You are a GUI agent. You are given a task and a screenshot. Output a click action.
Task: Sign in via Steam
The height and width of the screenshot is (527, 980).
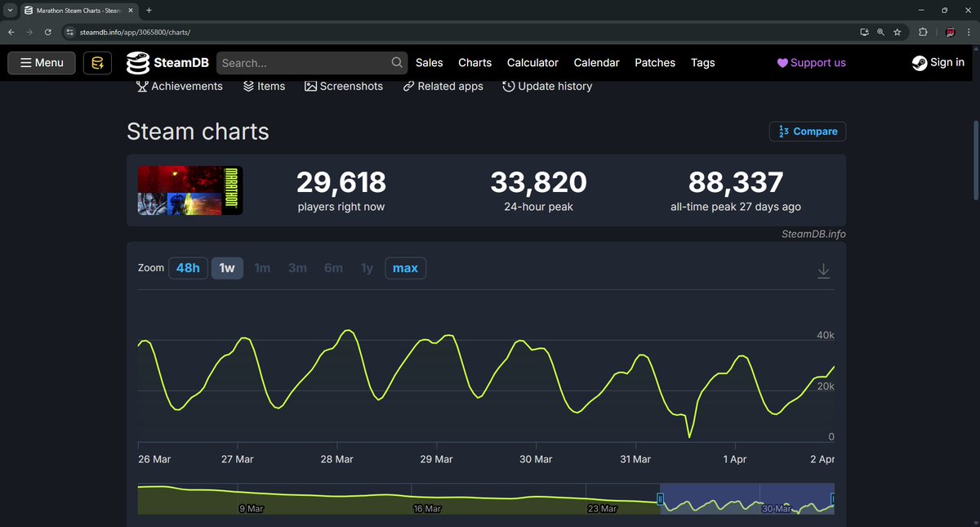pos(938,63)
